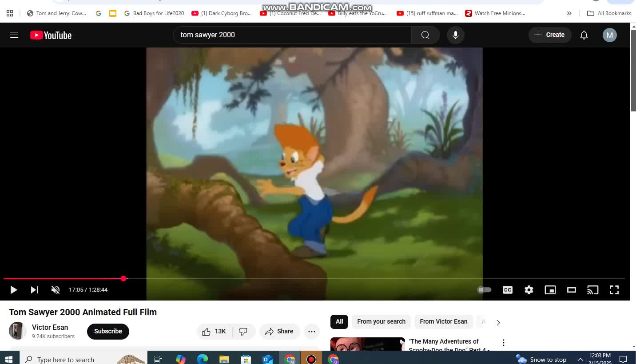Play the paused video
This screenshot has width=636, height=364.
[x=13, y=290]
